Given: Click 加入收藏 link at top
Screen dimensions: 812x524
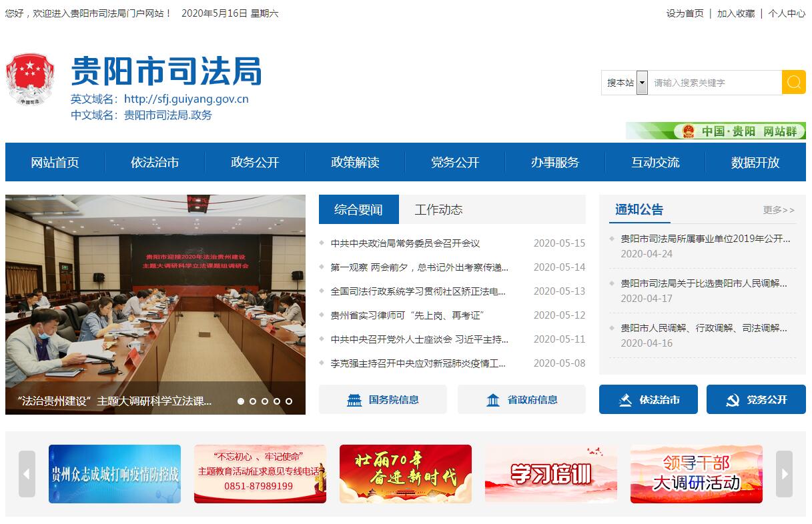Looking at the screenshot, I should (x=736, y=13).
